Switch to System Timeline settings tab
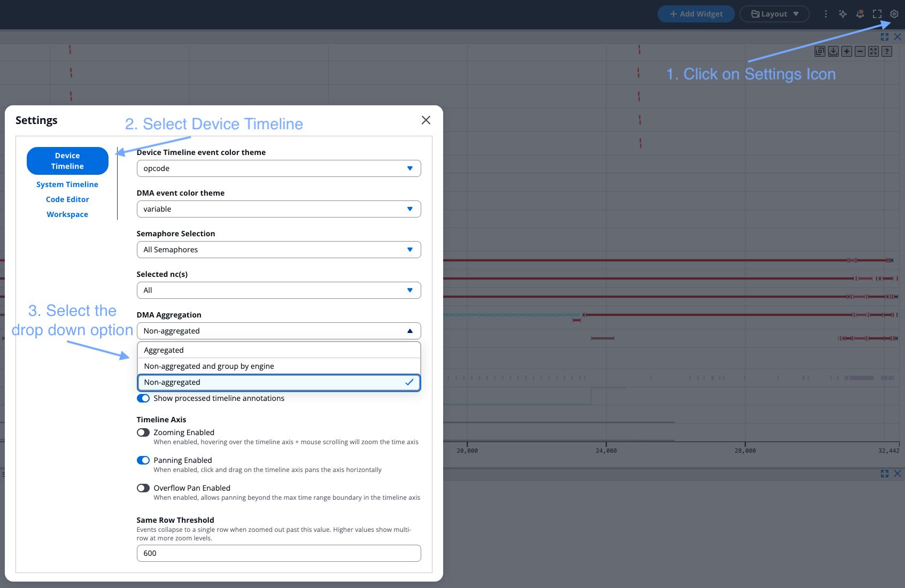905x588 pixels. 67,184
